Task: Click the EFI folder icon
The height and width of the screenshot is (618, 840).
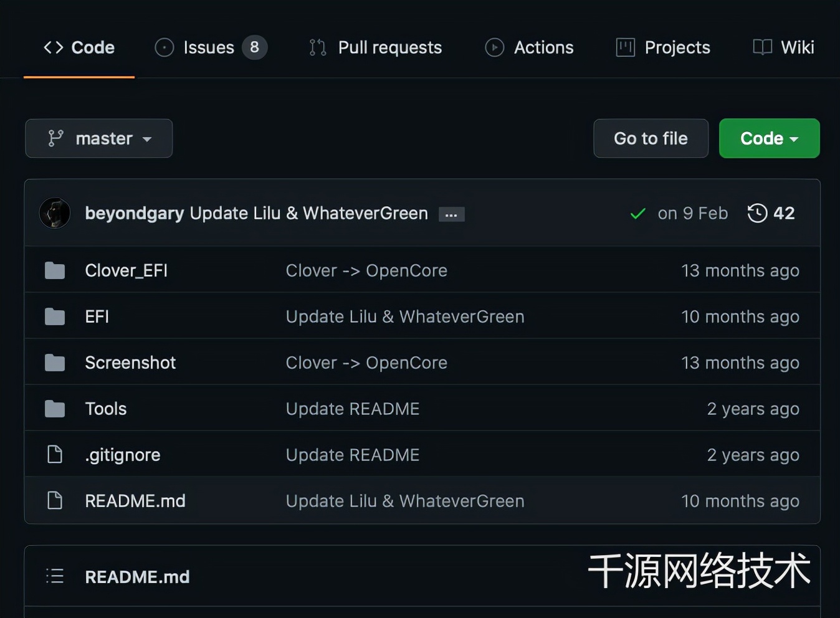Action: (x=55, y=316)
